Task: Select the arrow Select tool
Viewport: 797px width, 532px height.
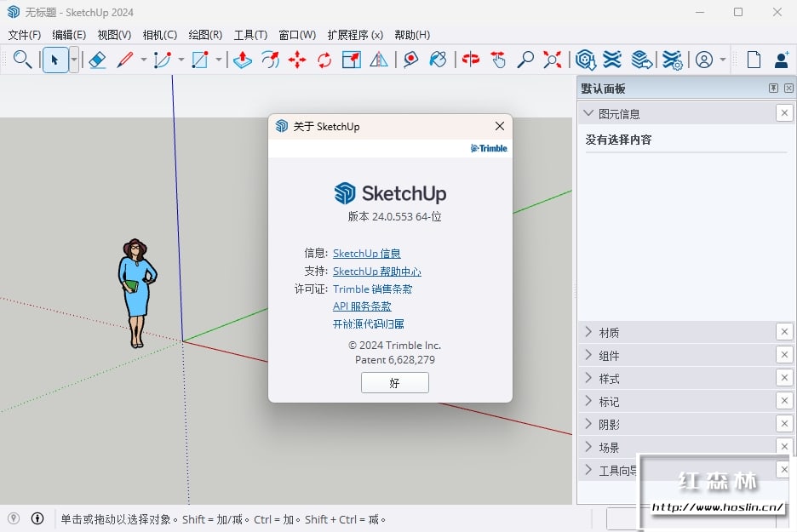Action: [x=55, y=60]
